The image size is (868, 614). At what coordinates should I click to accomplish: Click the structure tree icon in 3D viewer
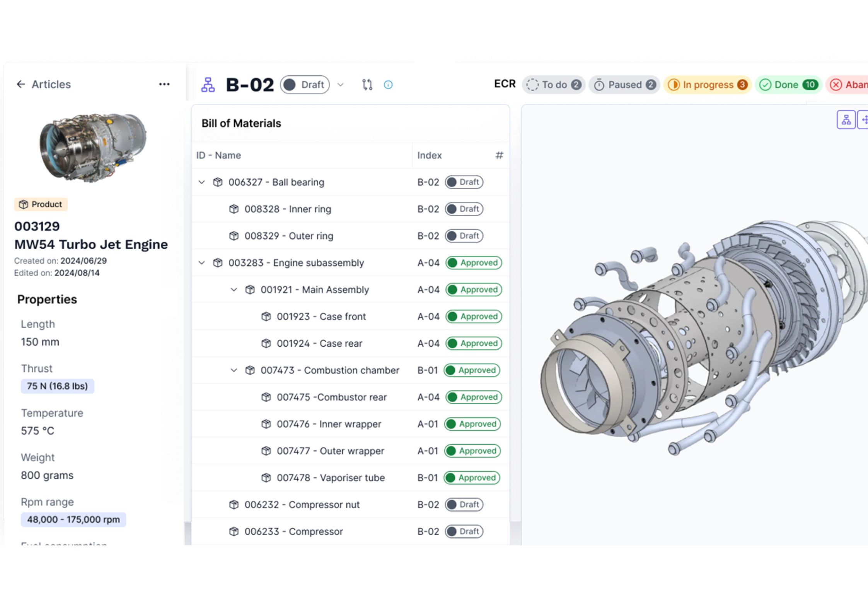pyautogui.click(x=846, y=120)
